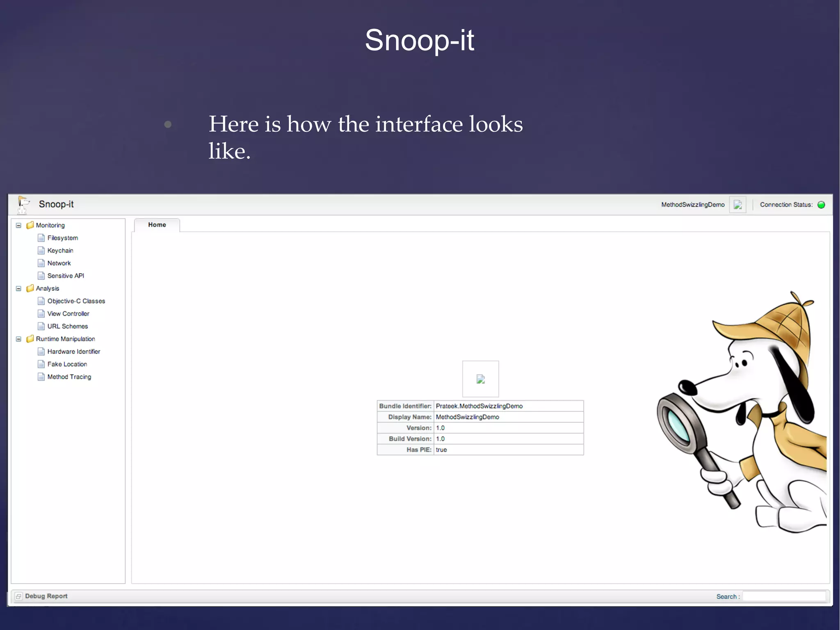
Task: Open Objective-C Classes analysis
Action: [76, 301]
